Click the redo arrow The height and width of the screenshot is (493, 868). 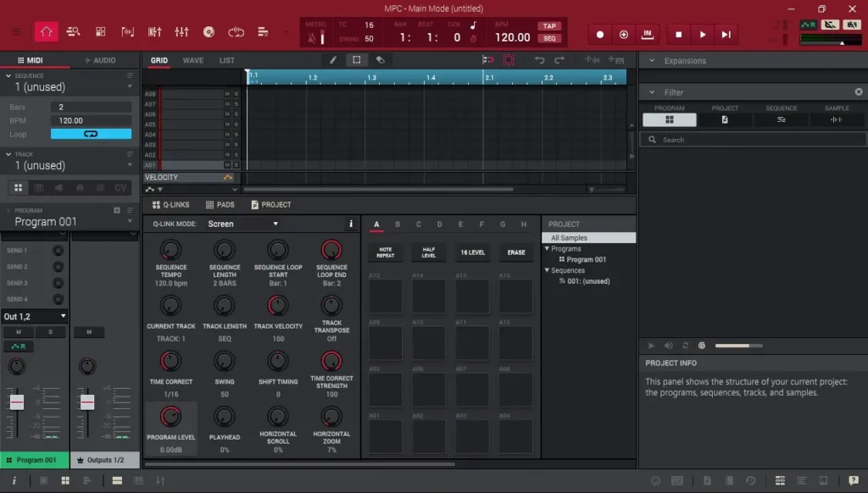(x=559, y=60)
